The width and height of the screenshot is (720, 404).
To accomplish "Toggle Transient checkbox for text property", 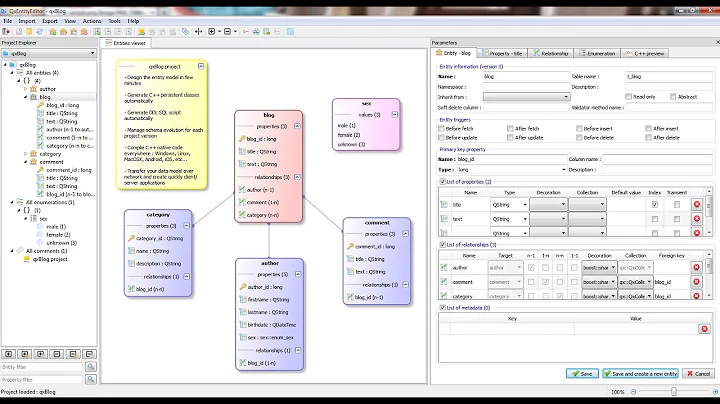I will tap(677, 219).
